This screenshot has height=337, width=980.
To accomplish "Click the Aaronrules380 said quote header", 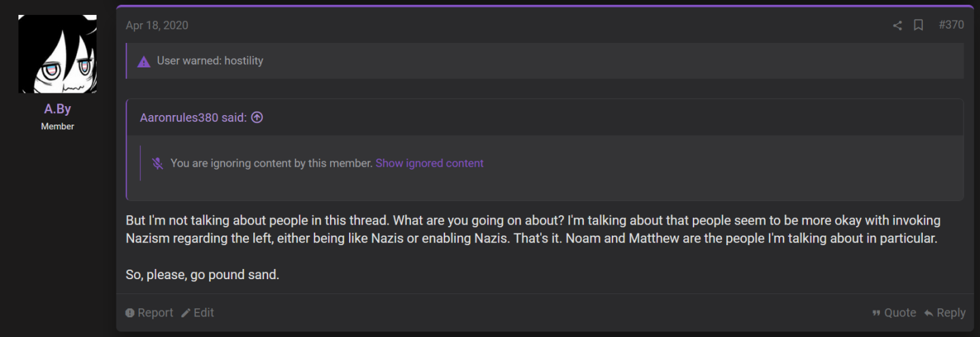I will pyautogui.click(x=193, y=117).
